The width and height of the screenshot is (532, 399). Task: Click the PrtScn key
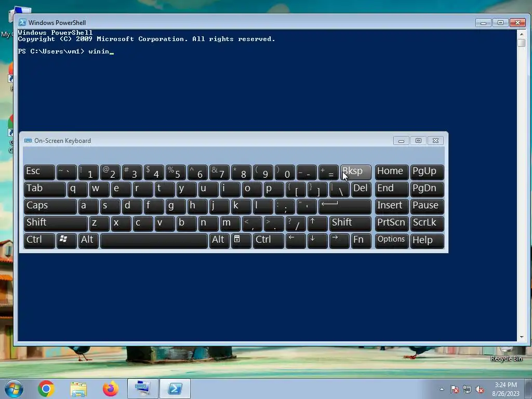click(x=392, y=223)
